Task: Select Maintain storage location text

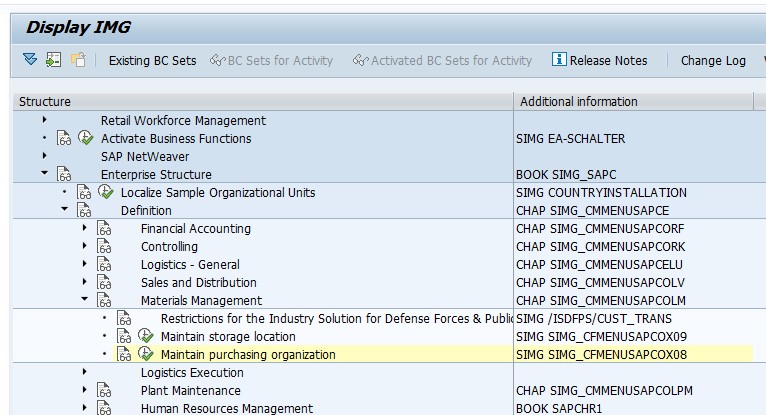Action: coord(228,337)
